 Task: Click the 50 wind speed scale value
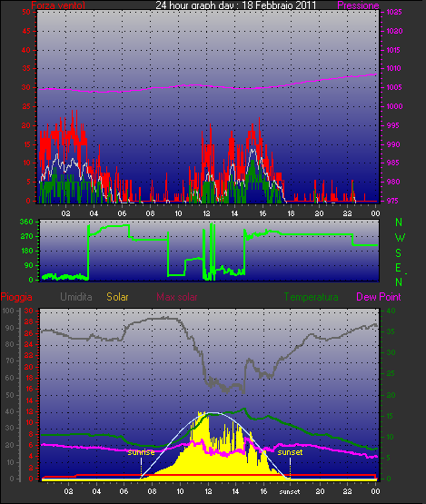[26, 12]
